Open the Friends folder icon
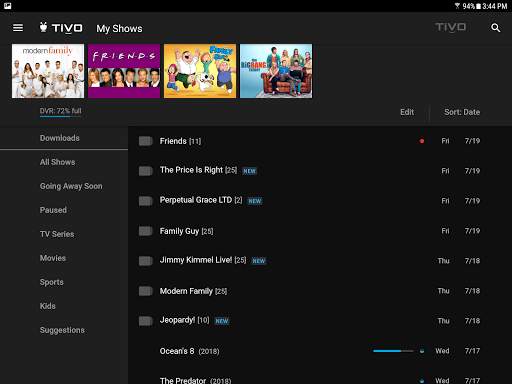This screenshot has width=512, height=384. click(146, 141)
